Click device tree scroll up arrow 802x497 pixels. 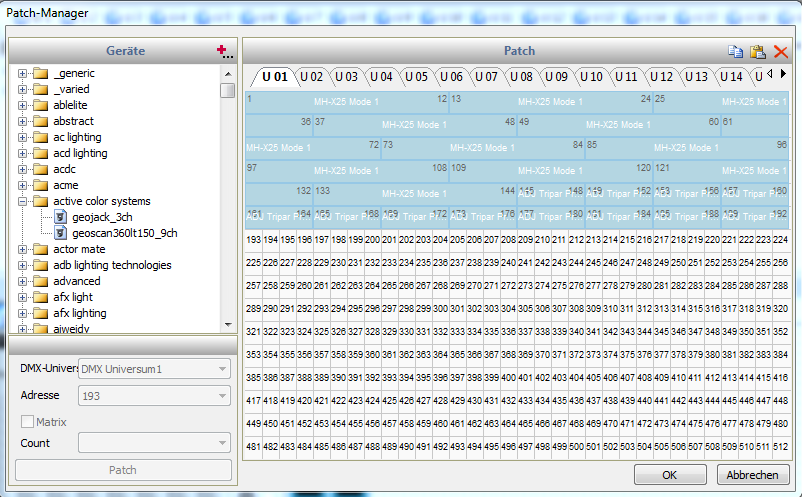(x=228, y=74)
